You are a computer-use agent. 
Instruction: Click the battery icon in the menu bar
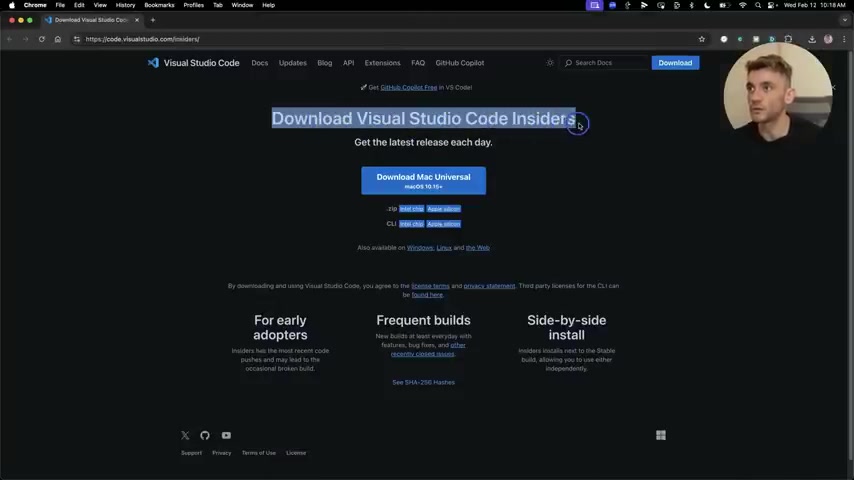[724, 5]
